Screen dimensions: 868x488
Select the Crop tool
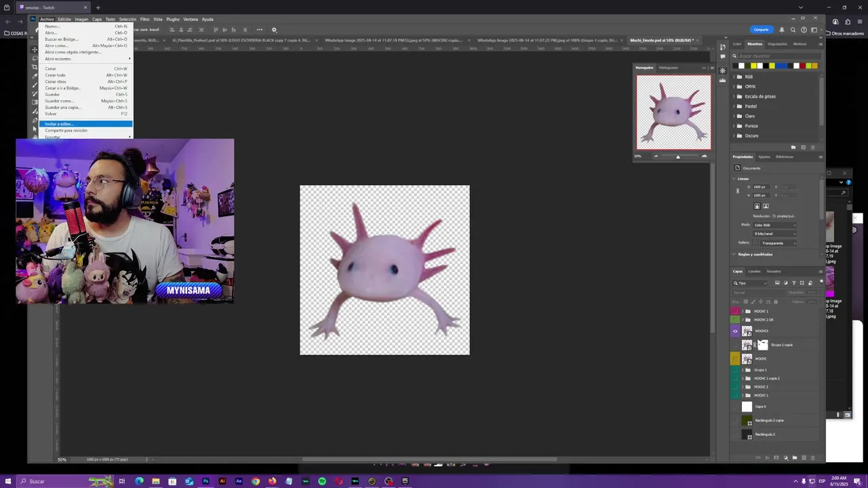(35, 67)
